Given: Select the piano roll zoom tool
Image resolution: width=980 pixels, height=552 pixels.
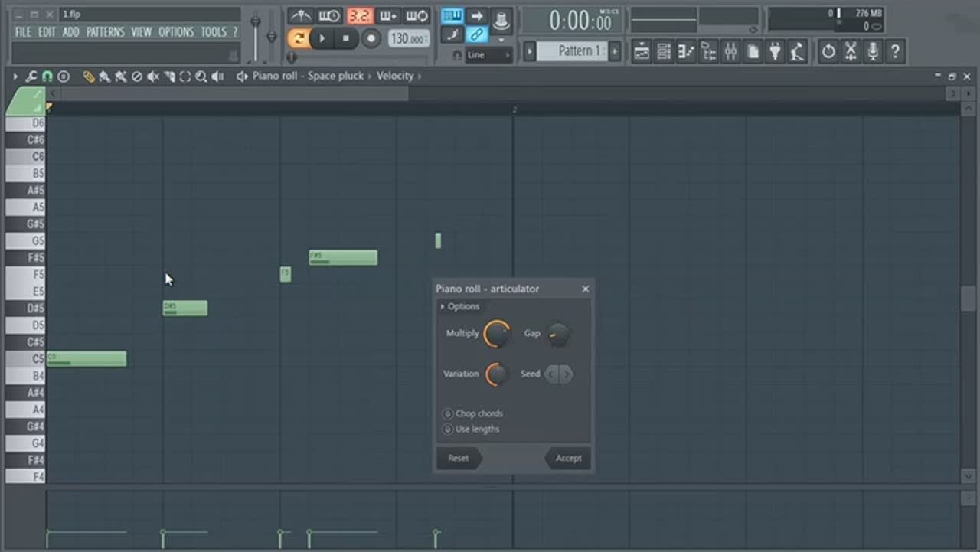Looking at the screenshot, I should [201, 77].
